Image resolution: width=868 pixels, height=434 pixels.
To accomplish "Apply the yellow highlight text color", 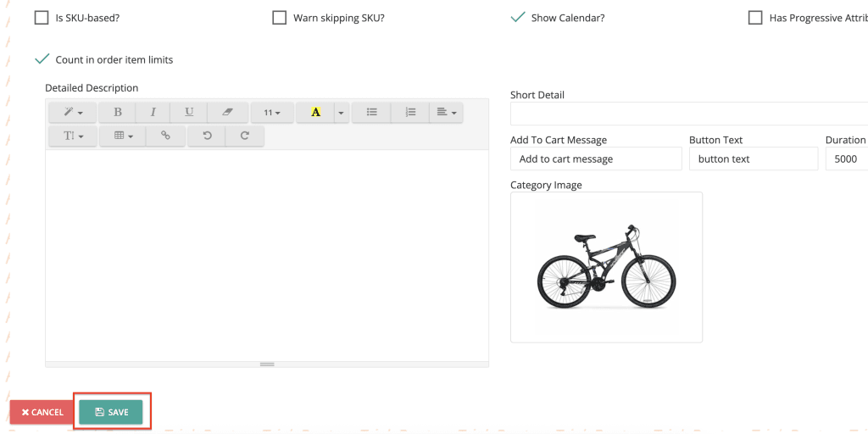I will (315, 112).
